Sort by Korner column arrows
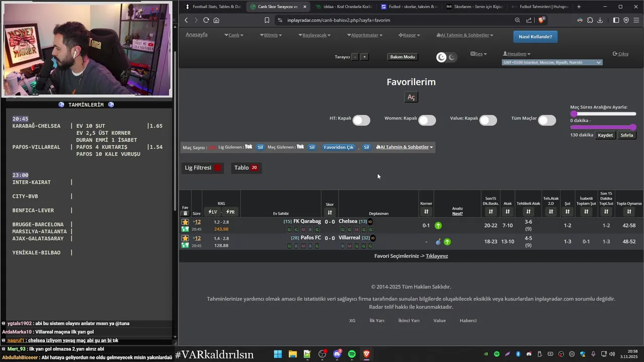 pyautogui.click(x=426, y=212)
